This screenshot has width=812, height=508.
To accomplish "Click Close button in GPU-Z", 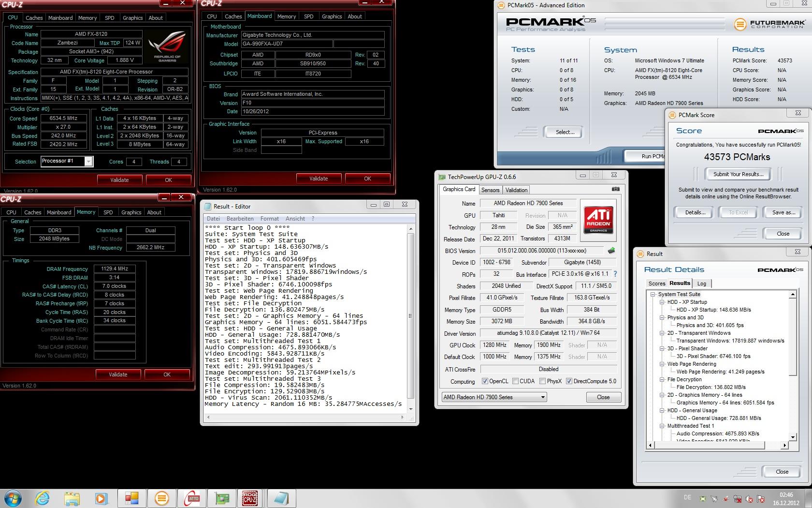I will (603, 397).
